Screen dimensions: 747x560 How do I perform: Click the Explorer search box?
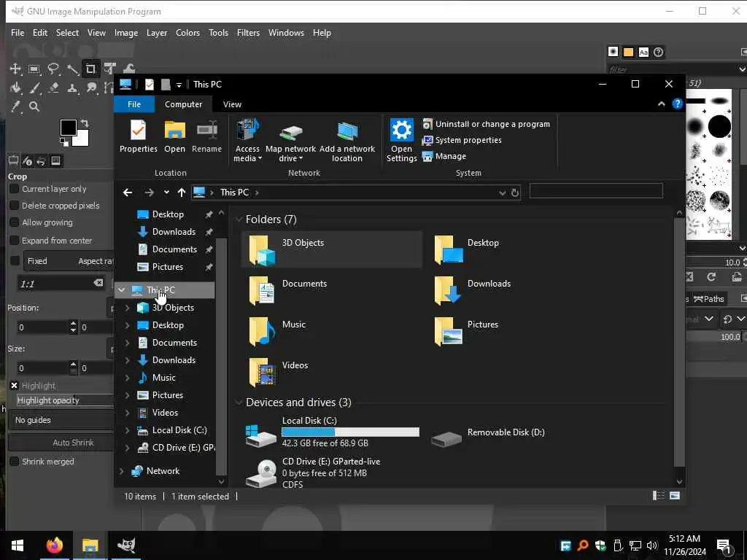[596, 191]
